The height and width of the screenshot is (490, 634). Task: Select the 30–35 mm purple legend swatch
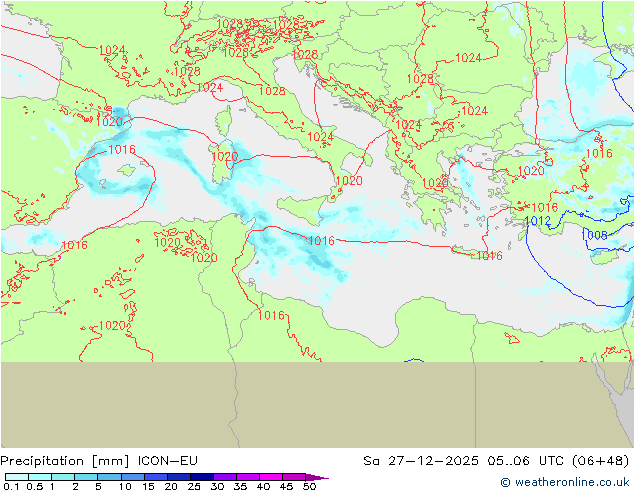pyautogui.click(x=224, y=477)
